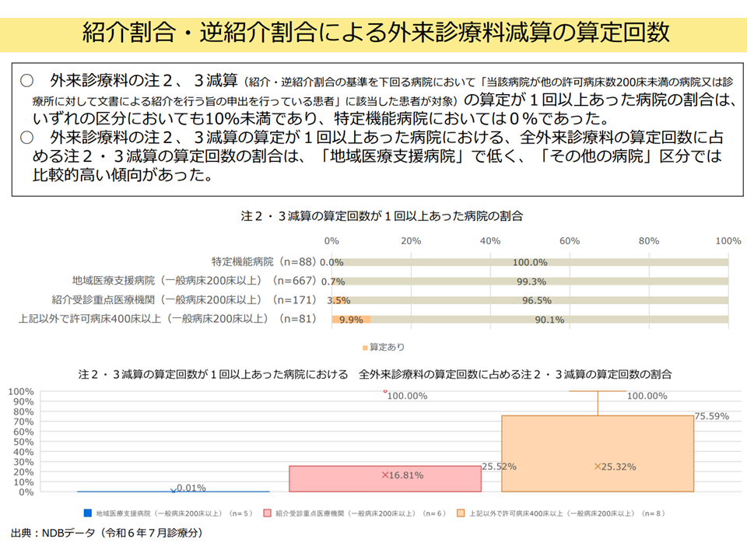Click the 25.32% mean label in orange box
Image resolution: width=747 pixels, height=560 pixels.
(x=619, y=467)
